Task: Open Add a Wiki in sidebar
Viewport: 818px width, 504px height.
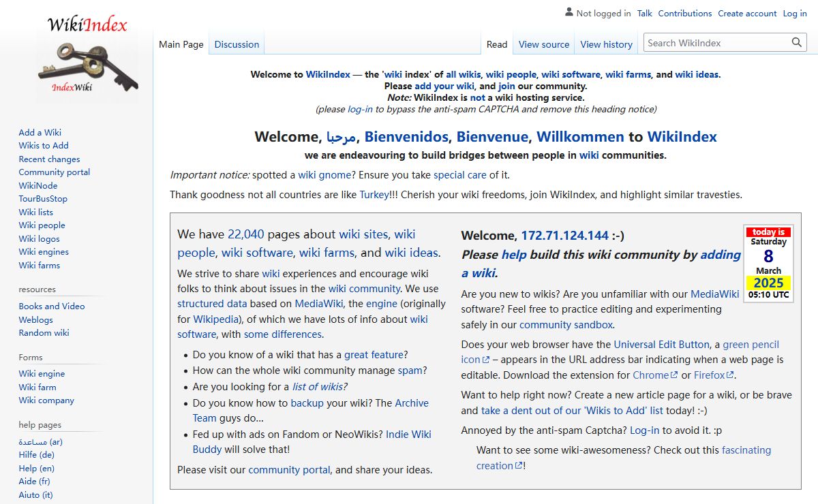Action: click(40, 132)
